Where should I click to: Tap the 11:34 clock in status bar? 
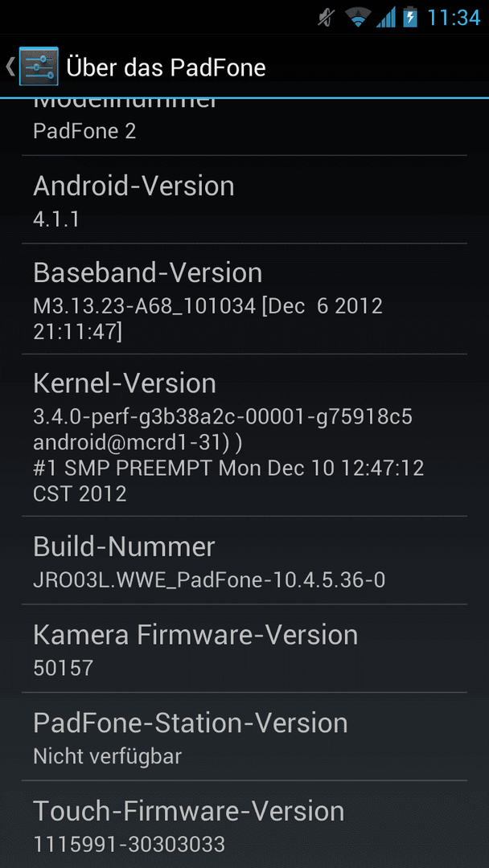click(454, 18)
